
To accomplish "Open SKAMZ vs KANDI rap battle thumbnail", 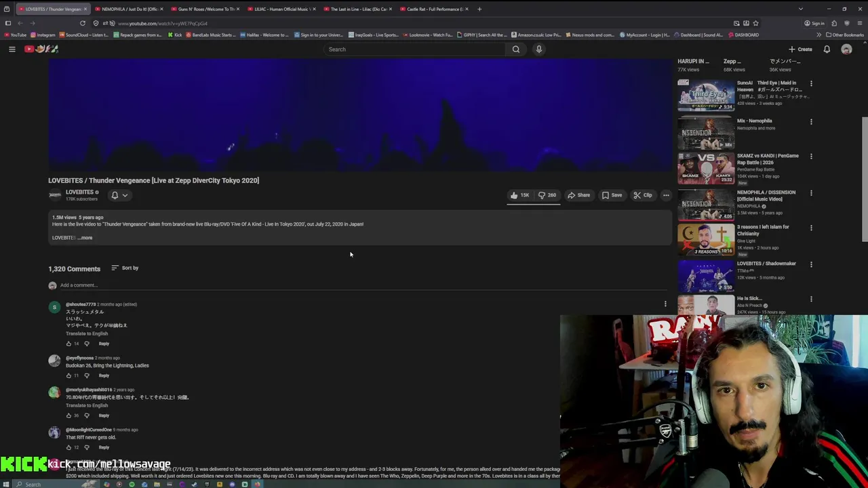I will click(x=706, y=168).
